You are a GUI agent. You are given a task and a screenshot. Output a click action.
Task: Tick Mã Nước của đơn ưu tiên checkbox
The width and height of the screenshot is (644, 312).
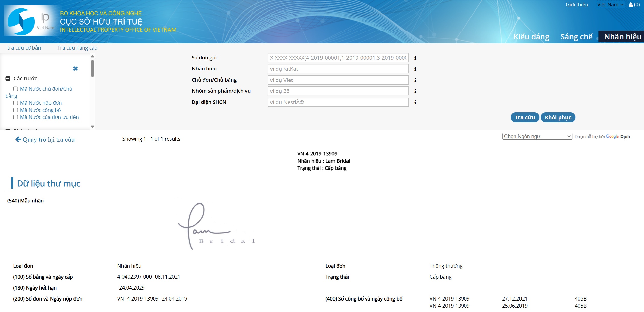[16, 117]
